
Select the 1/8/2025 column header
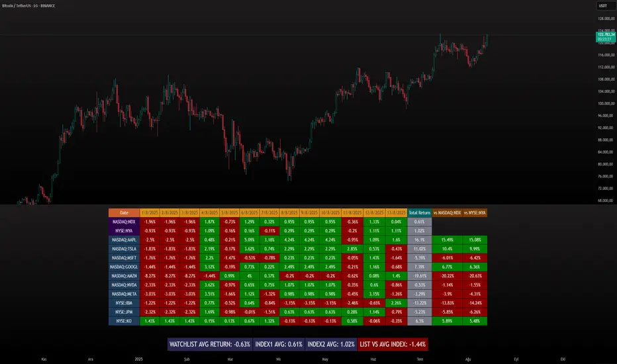coord(150,213)
